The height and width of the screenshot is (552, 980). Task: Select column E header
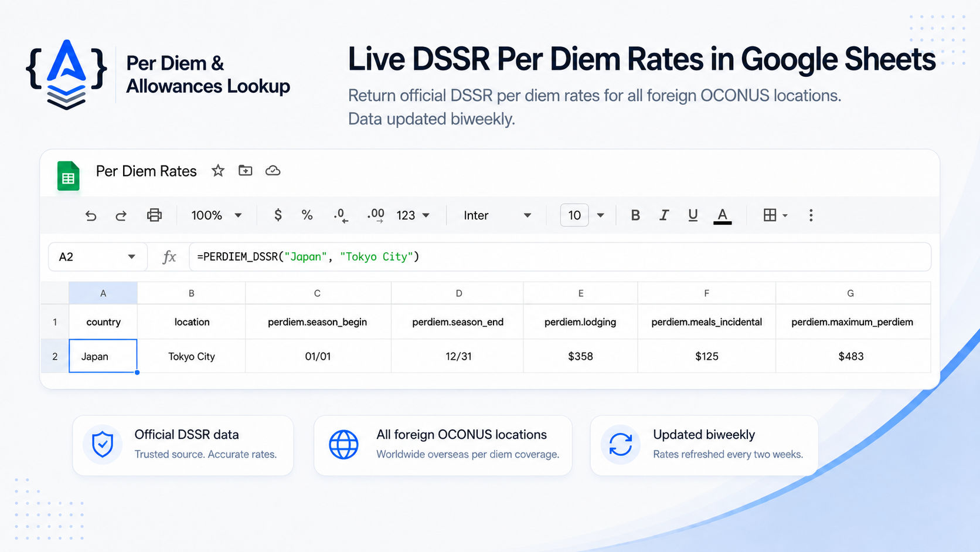pyautogui.click(x=580, y=293)
